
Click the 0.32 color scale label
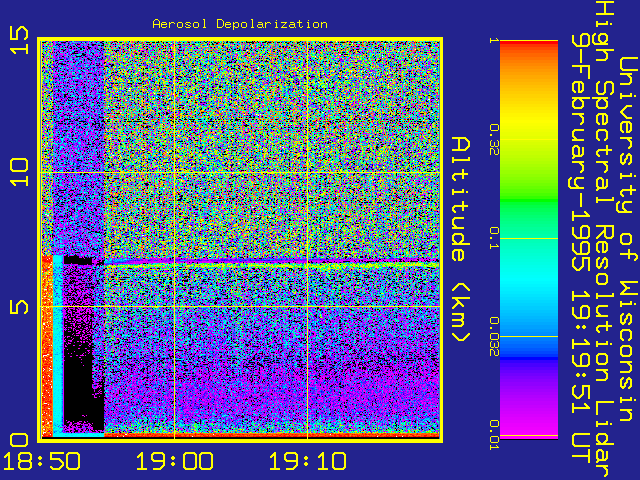coord(493,140)
